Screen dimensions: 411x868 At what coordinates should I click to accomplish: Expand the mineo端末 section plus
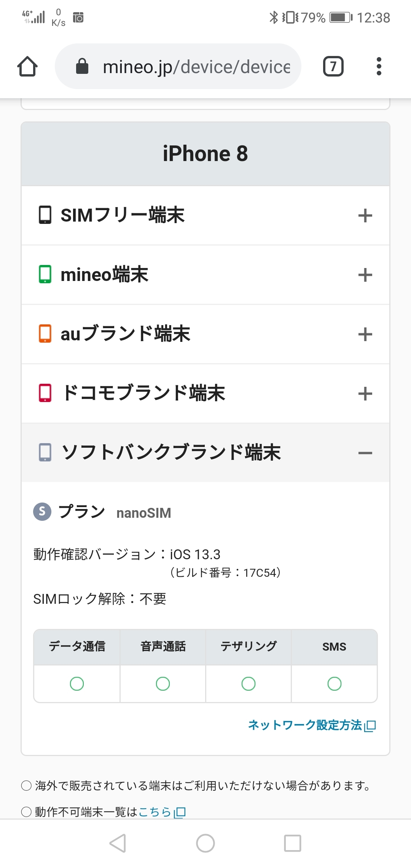pos(365,275)
